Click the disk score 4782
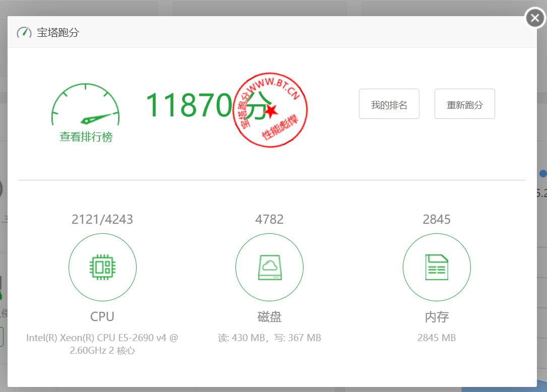Image resolution: width=547 pixels, height=392 pixels. (x=269, y=219)
